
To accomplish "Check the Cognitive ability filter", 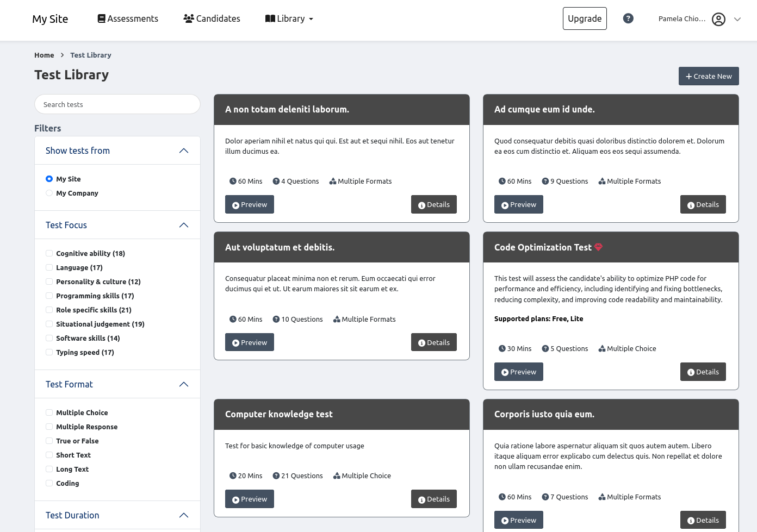I will pos(49,254).
